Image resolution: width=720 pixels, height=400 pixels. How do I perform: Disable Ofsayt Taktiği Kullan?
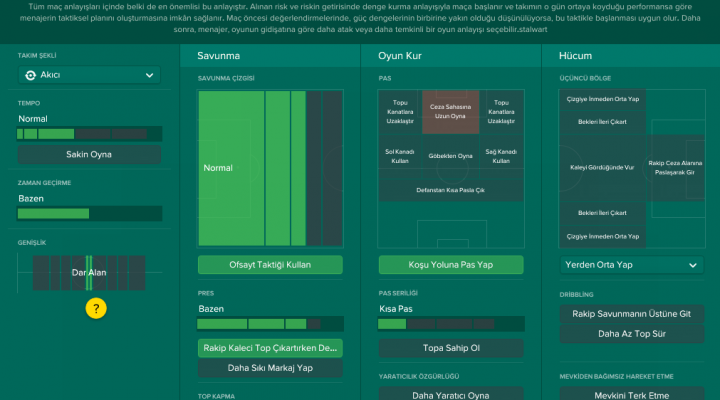click(x=270, y=265)
